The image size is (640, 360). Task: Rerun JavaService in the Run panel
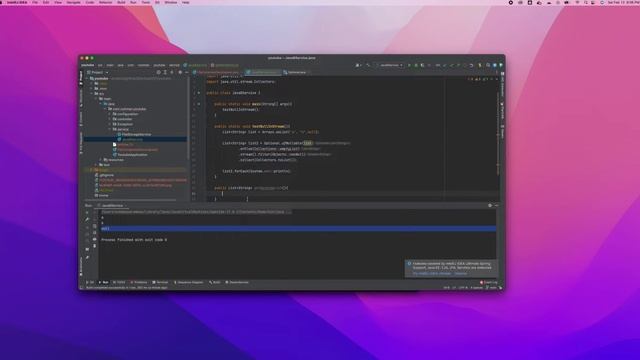pyautogui.click(x=87, y=213)
